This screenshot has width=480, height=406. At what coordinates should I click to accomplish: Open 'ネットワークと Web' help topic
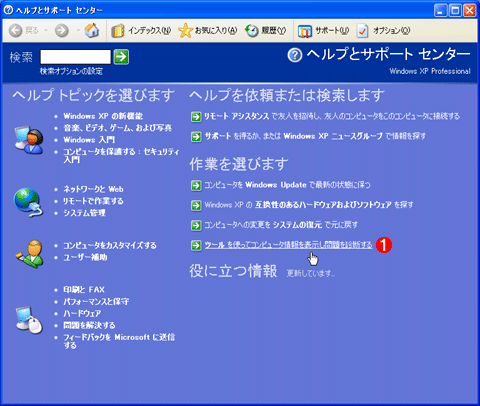tap(93, 189)
